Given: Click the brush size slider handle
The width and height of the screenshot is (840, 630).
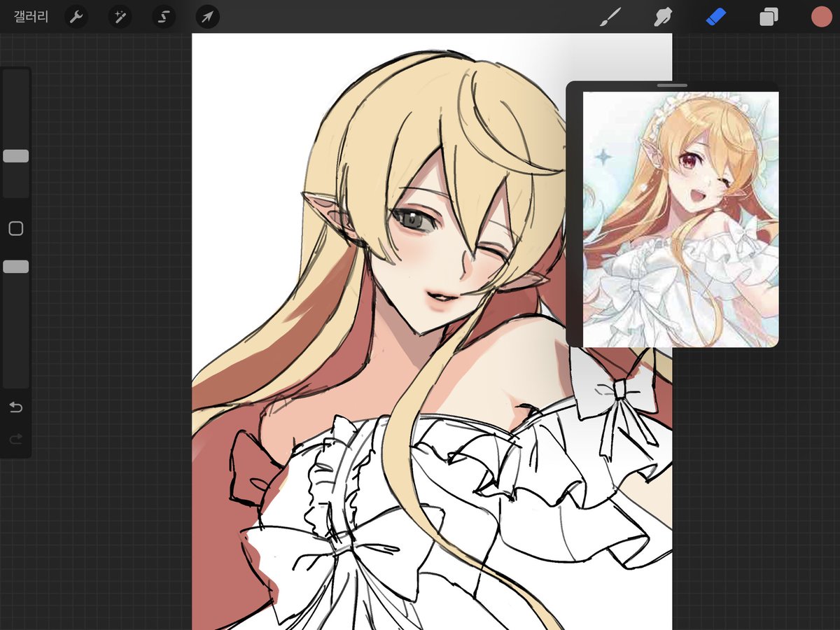Looking at the screenshot, I should (x=15, y=156).
